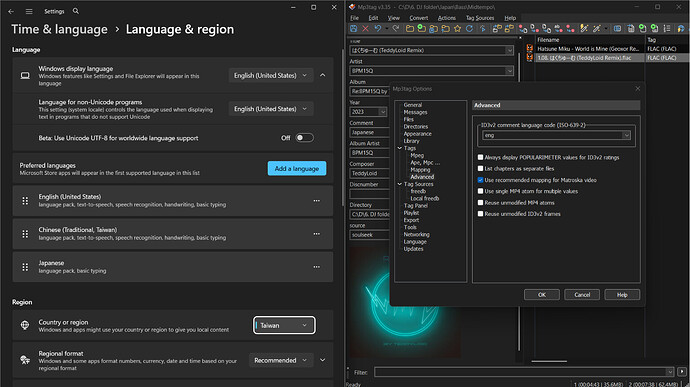The image size is (690, 387).
Task: Collapse the Tags tree node in Options
Action: click(400, 148)
